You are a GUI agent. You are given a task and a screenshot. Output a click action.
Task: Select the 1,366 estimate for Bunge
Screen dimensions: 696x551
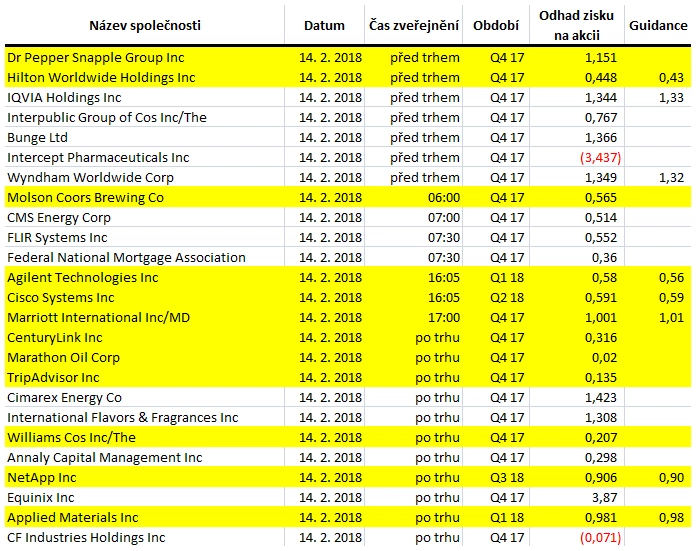click(x=601, y=138)
